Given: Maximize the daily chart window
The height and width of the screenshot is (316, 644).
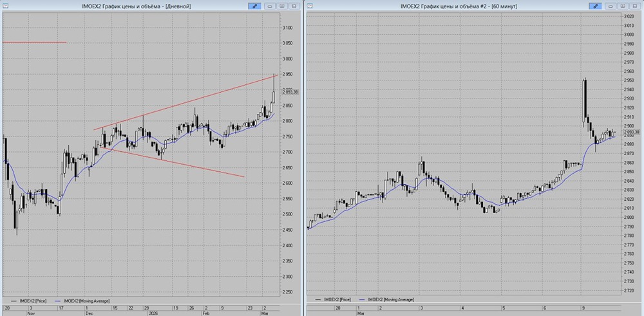Looking at the screenshot, I should pyautogui.click(x=282, y=6).
